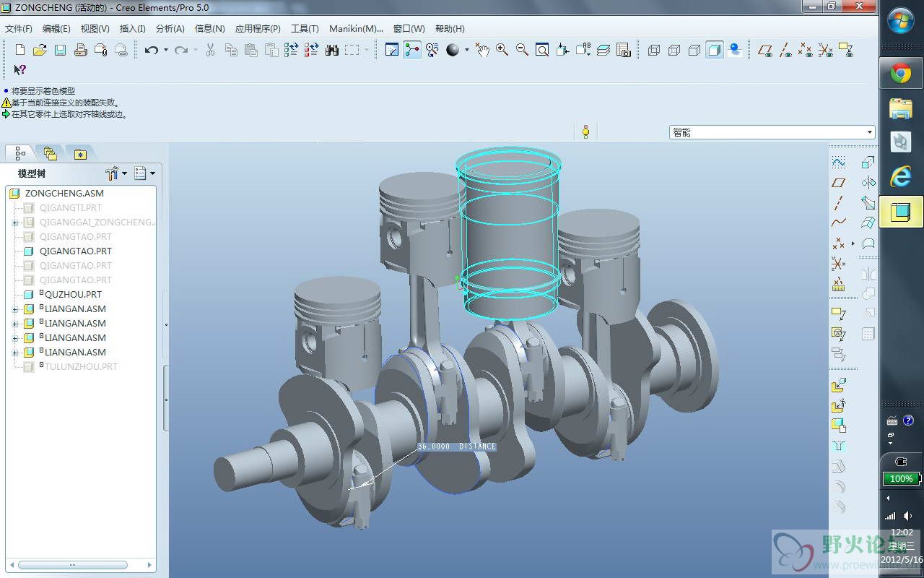Select the Coordinate System tool in right toolbar
Image resolution: width=924 pixels, height=578 pixels.
(x=838, y=263)
